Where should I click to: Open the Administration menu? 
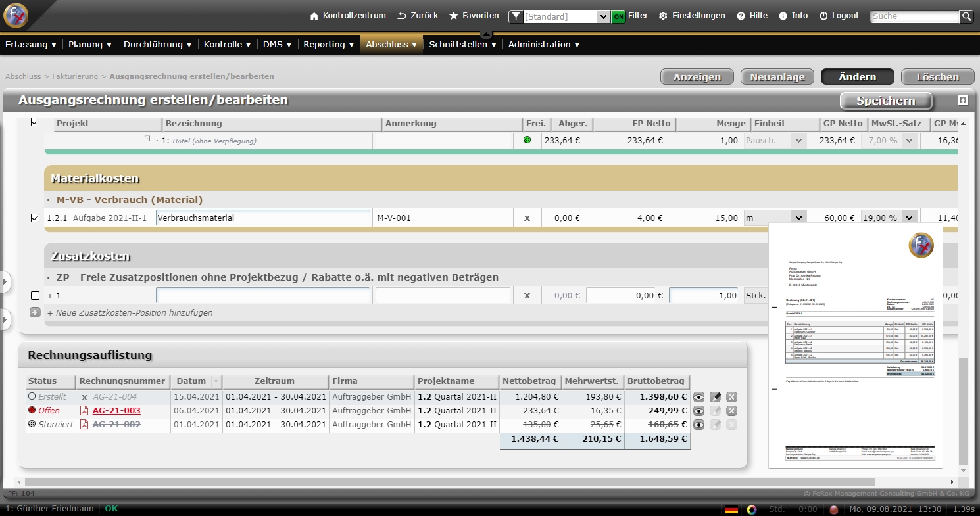(544, 45)
